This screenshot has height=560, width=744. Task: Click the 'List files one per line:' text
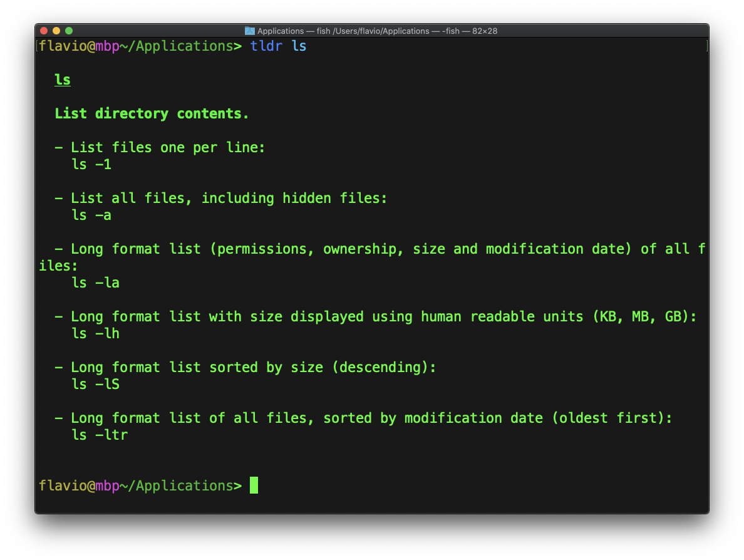point(168,148)
